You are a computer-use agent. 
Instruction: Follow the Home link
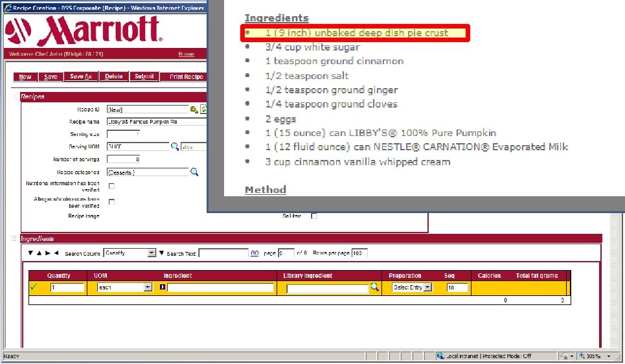[x=186, y=54]
